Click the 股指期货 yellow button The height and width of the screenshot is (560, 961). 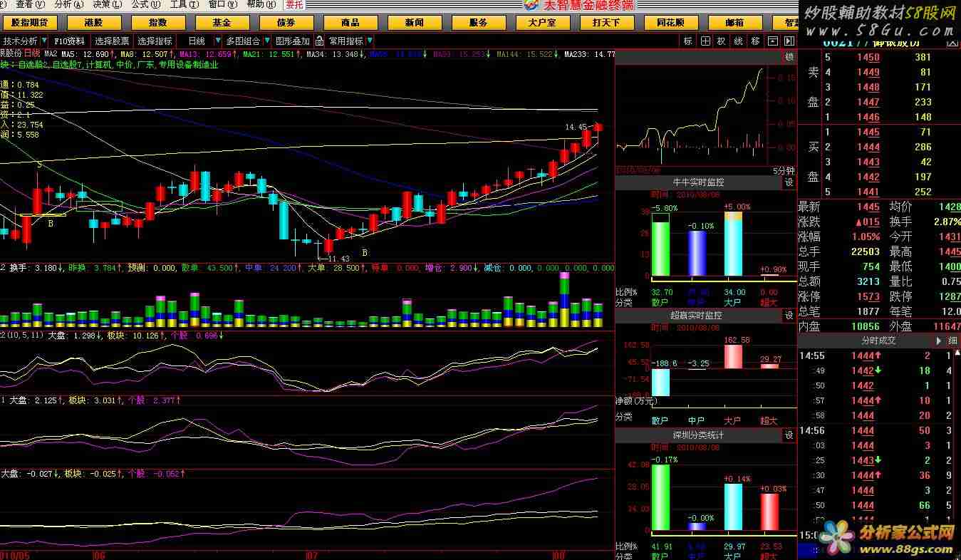click(30, 23)
